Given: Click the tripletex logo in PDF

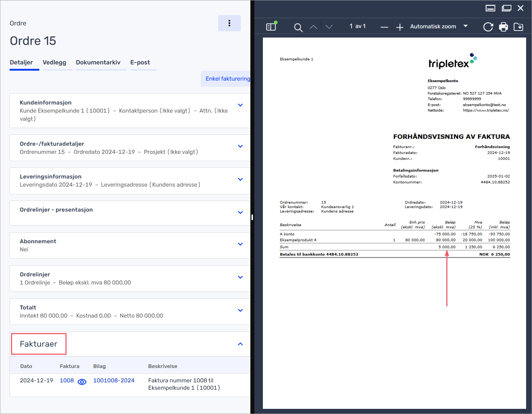Looking at the screenshot, I should tap(453, 61).
